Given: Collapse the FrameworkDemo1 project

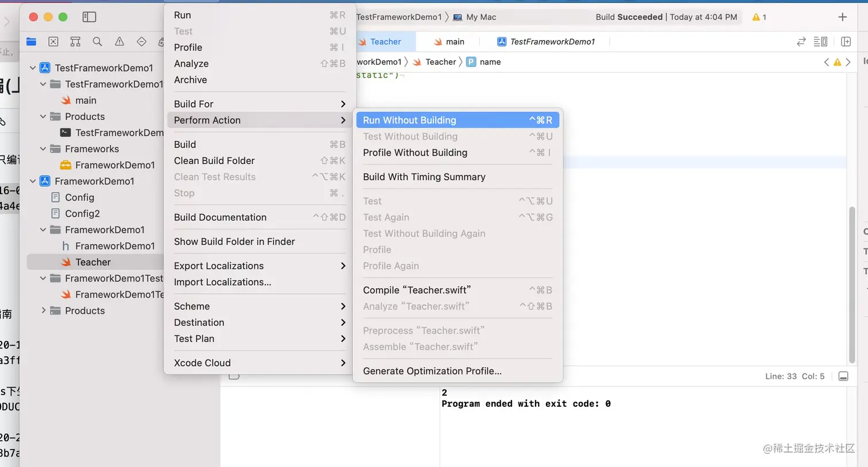Looking at the screenshot, I should click(x=33, y=181).
